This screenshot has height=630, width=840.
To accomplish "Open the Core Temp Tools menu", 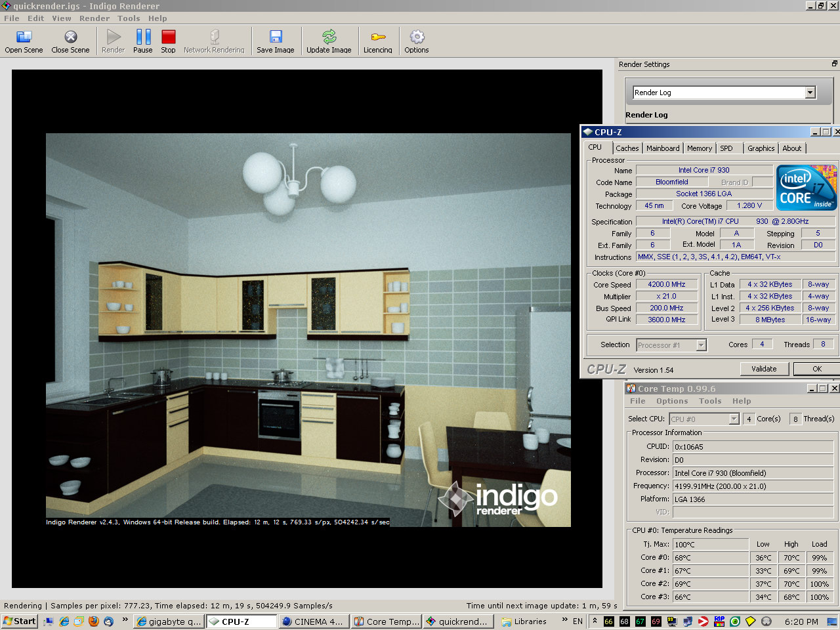I will coord(710,401).
